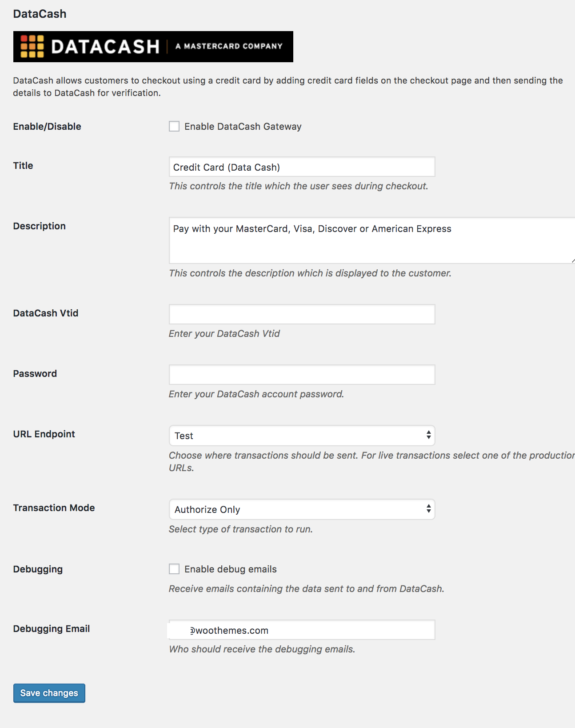Image resolution: width=575 pixels, height=728 pixels.
Task: Click the Debugging row label
Action: (x=38, y=569)
